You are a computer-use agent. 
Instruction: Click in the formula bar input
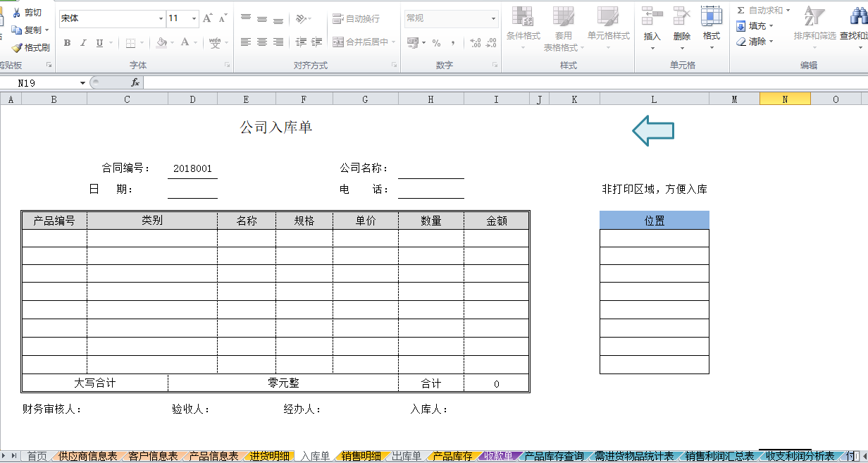(505, 82)
